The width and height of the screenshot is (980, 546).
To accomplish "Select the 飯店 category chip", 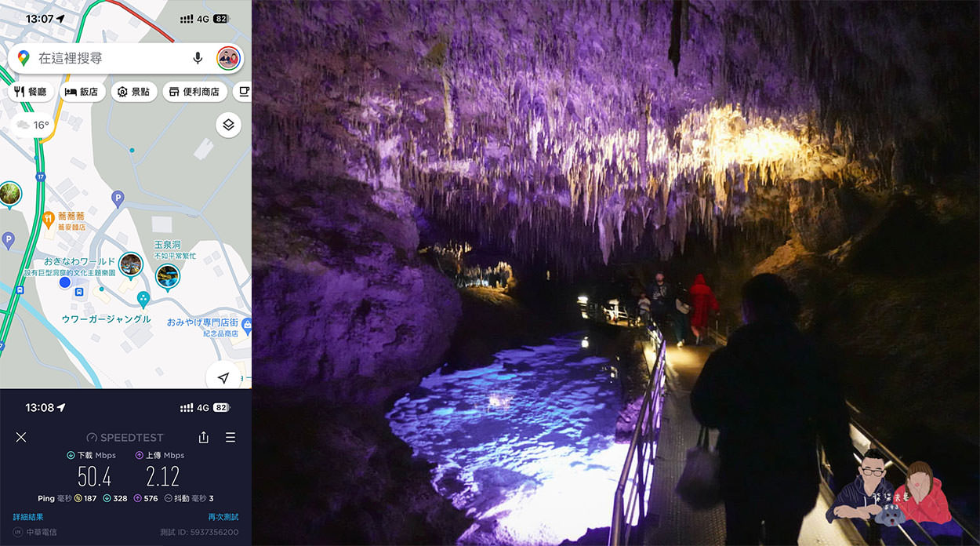I will 82,92.
